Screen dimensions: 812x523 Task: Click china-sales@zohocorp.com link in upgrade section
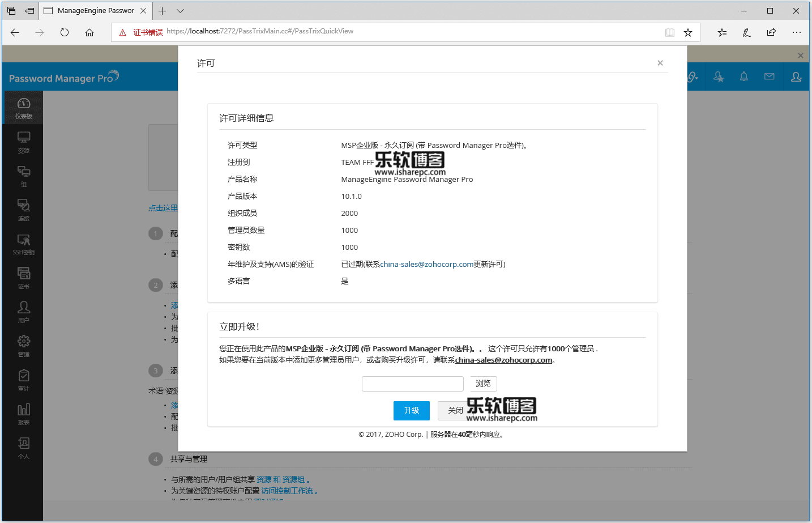(x=503, y=360)
